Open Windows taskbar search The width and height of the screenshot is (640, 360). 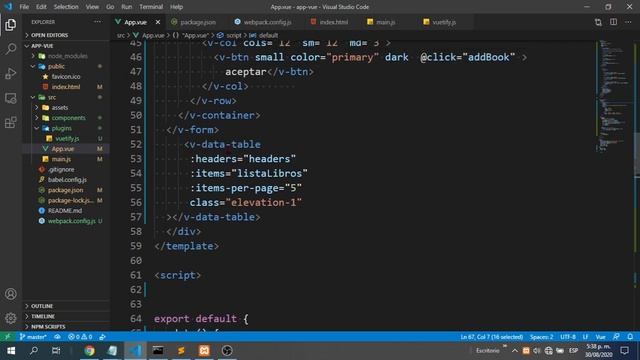point(34,351)
